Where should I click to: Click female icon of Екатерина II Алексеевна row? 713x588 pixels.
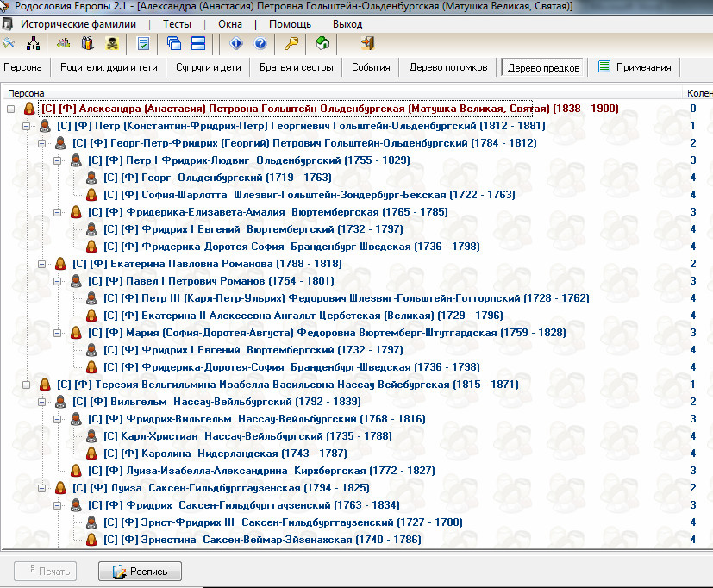[x=91, y=316]
